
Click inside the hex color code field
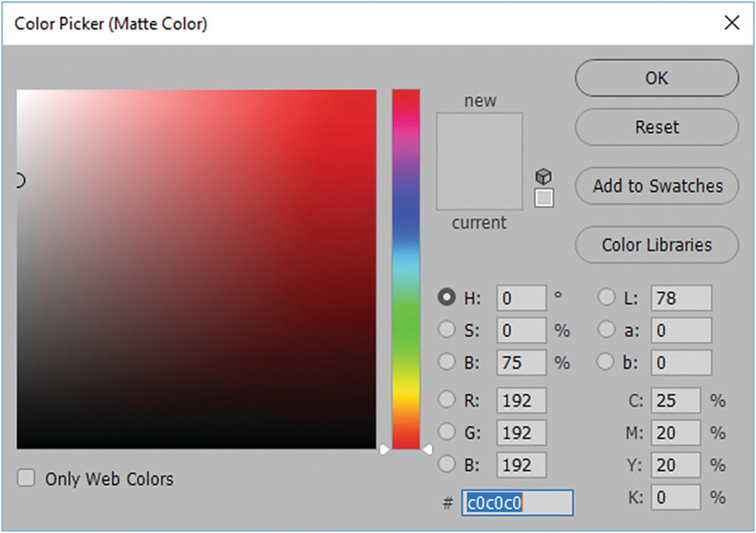pyautogui.click(x=517, y=503)
